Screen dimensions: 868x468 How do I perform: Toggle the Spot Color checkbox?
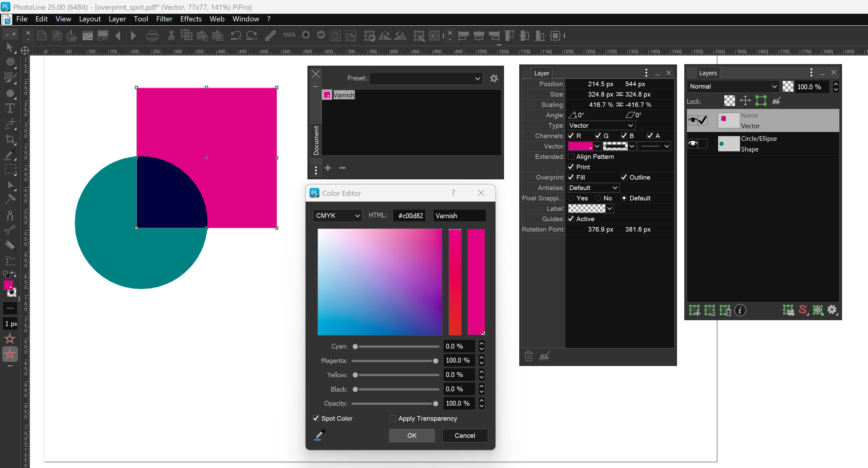click(316, 418)
